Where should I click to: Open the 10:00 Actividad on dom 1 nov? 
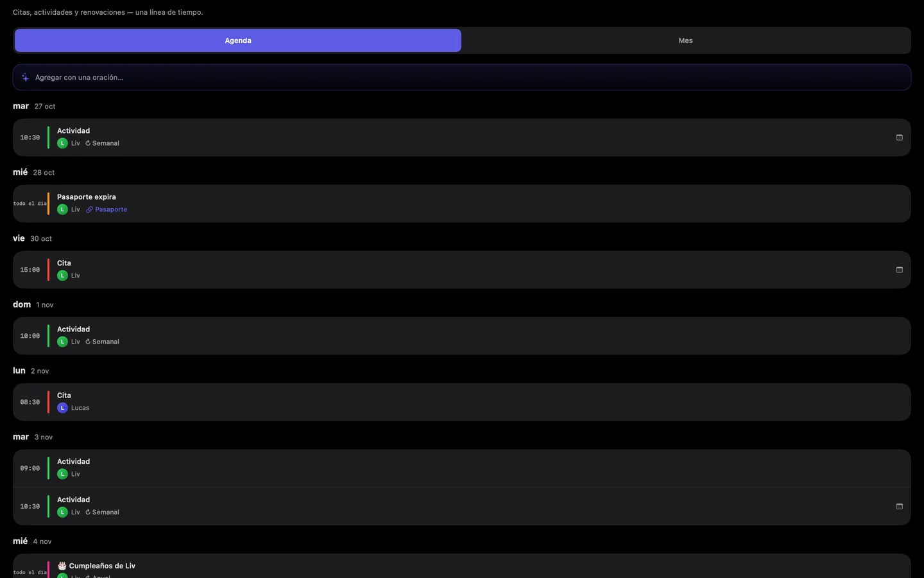[x=462, y=336]
